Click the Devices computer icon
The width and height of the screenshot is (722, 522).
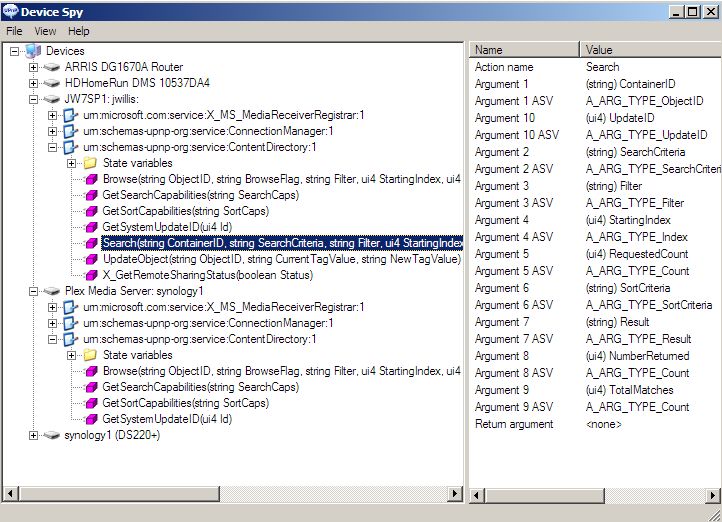(33, 51)
